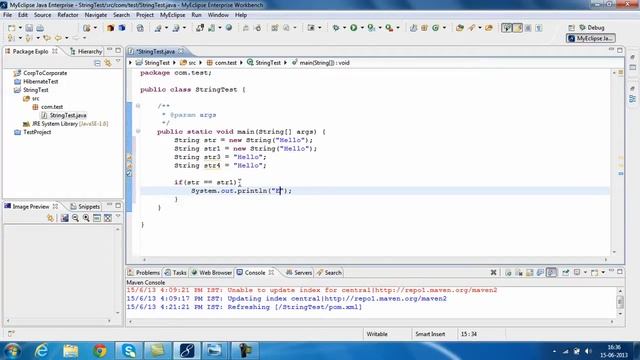The width and height of the screenshot is (640, 360).
Task: Click the Remove Launch X in Console toolbar
Action: click(x=493, y=272)
